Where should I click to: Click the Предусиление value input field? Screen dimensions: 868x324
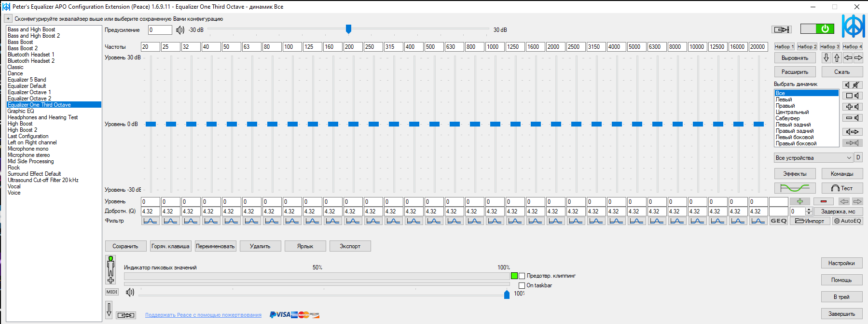pos(160,30)
